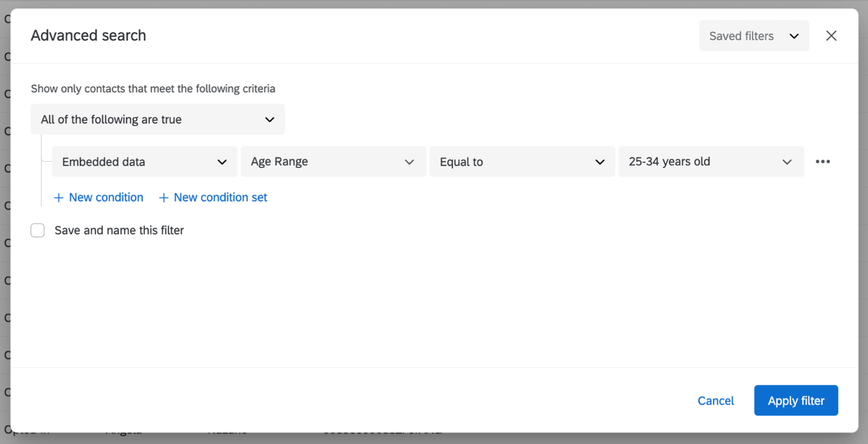
Task: Open the 'Equal to' operator dropdown
Action: coord(522,162)
